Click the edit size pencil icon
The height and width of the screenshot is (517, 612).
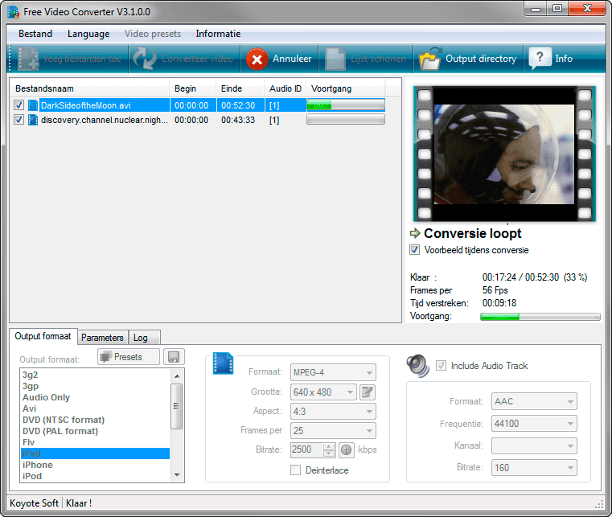(367, 392)
